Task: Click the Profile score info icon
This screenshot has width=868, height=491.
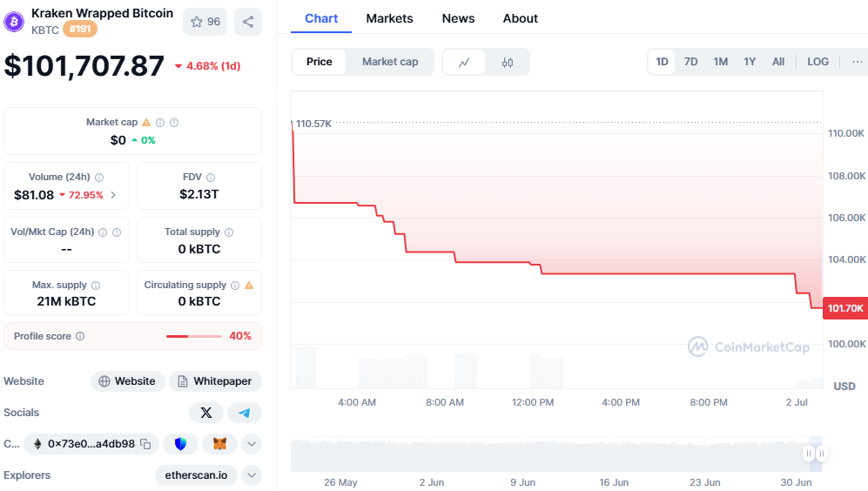Action: click(x=80, y=336)
